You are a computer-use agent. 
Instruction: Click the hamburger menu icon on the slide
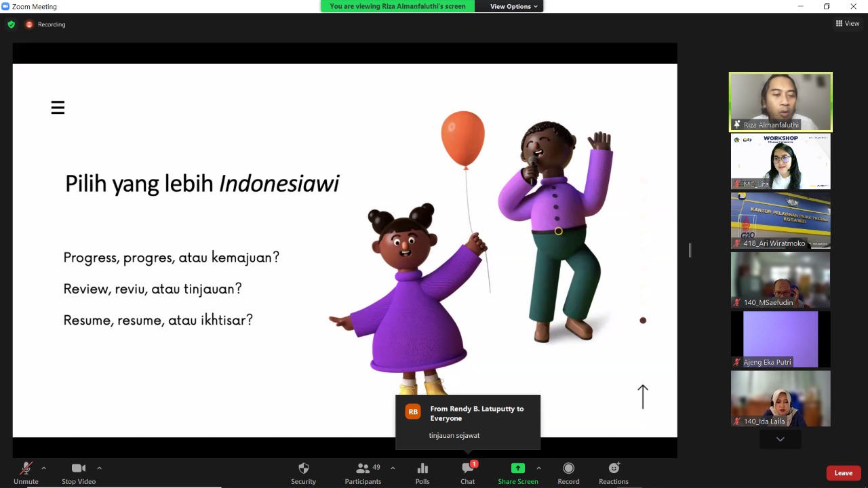[x=58, y=108]
